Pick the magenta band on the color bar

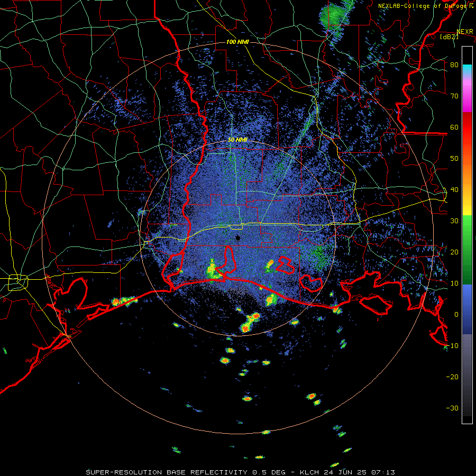click(x=467, y=97)
